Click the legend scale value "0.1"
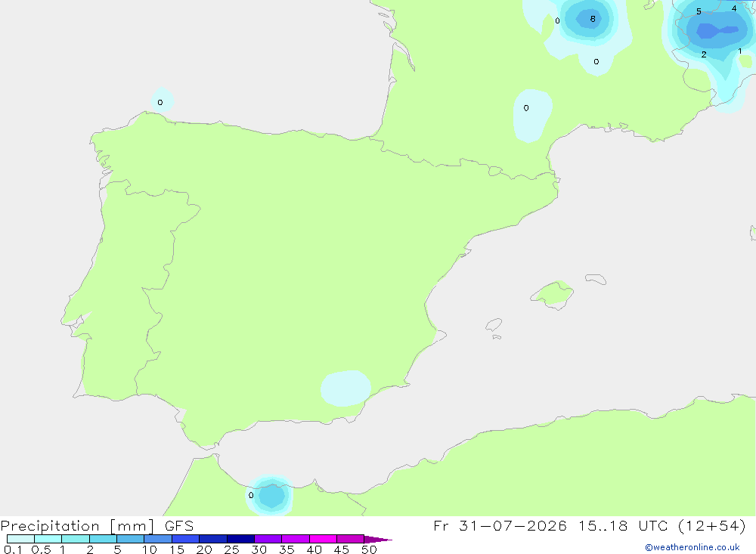The width and height of the screenshot is (756, 554). (x=13, y=549)
